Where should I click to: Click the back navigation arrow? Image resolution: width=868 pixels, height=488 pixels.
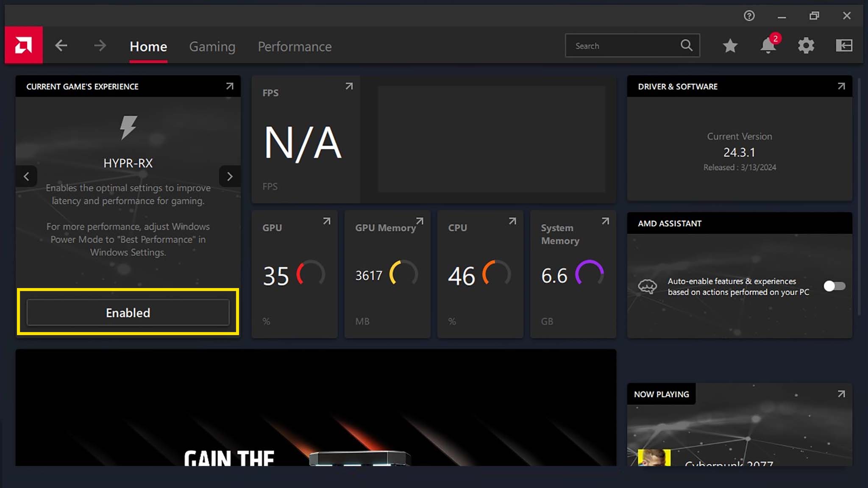[62, 46]
